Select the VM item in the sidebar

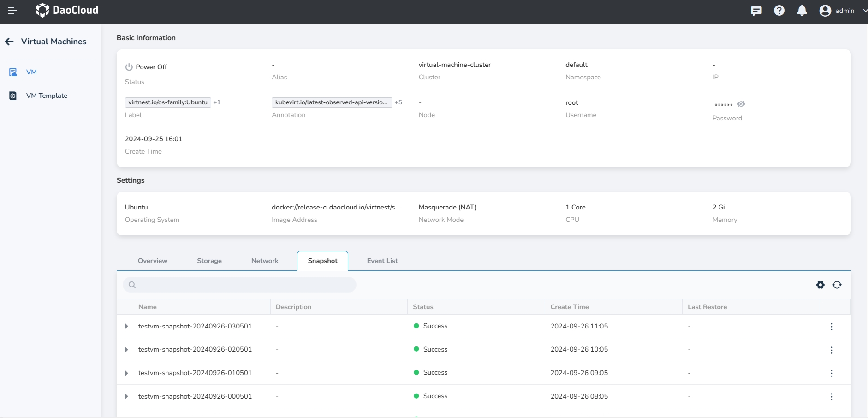(31, 72)
